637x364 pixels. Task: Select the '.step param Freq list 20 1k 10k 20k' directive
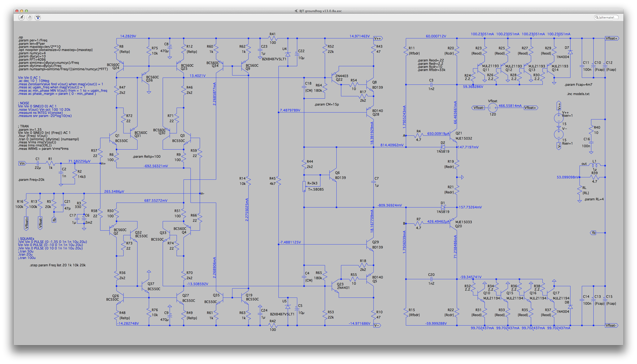57,265
